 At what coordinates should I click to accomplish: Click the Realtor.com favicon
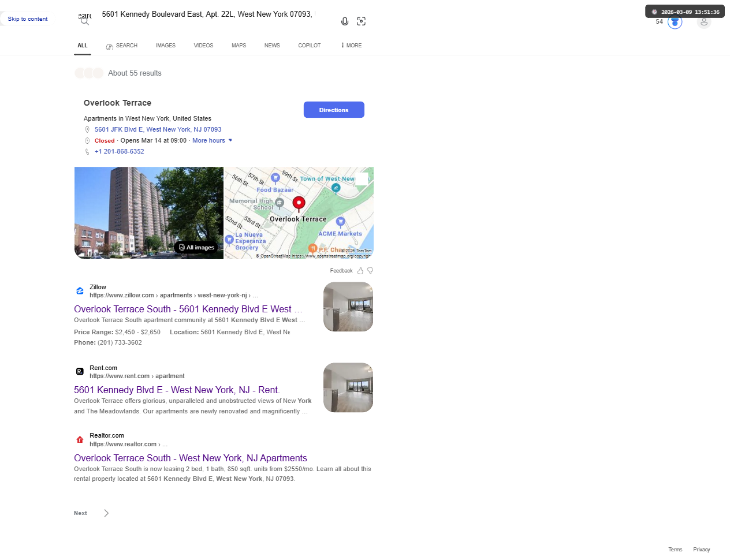tap(80, 440)
